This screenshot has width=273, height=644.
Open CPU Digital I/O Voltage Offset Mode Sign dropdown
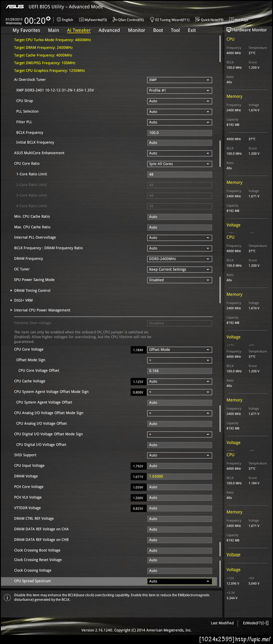(x=180, y=434)
